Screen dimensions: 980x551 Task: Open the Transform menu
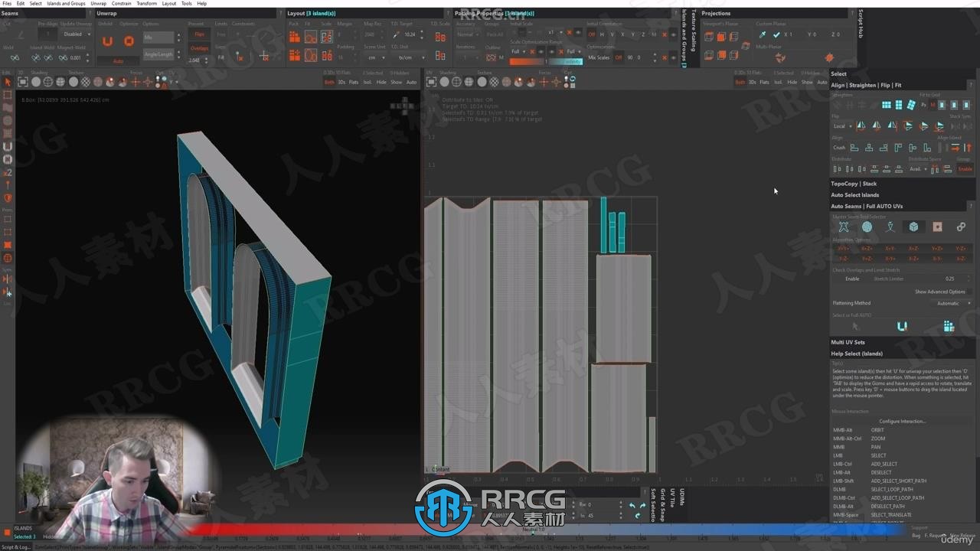pyautogui.click(x=146, y=3)
